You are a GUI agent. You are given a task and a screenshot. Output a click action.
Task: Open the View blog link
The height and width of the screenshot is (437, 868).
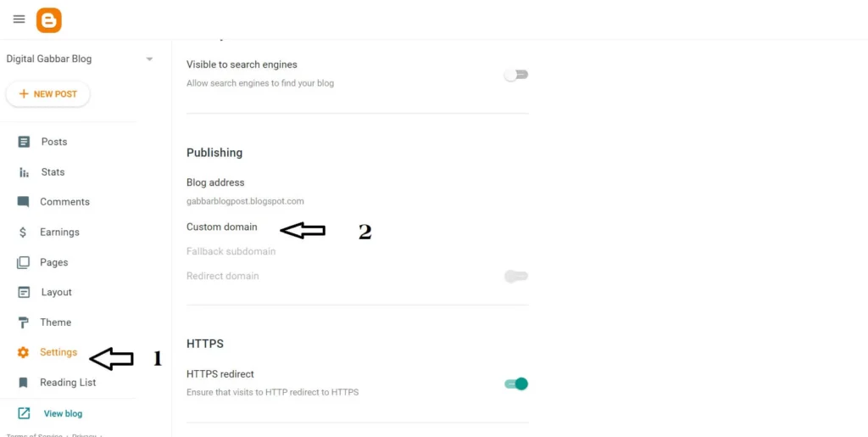pos(63,414)
